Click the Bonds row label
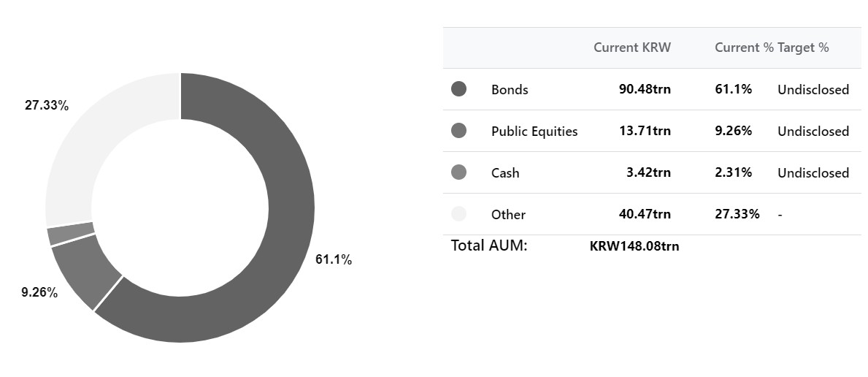The height and width of the screenshot is (377, 868). pyautogui.click(x=510, y=89)
